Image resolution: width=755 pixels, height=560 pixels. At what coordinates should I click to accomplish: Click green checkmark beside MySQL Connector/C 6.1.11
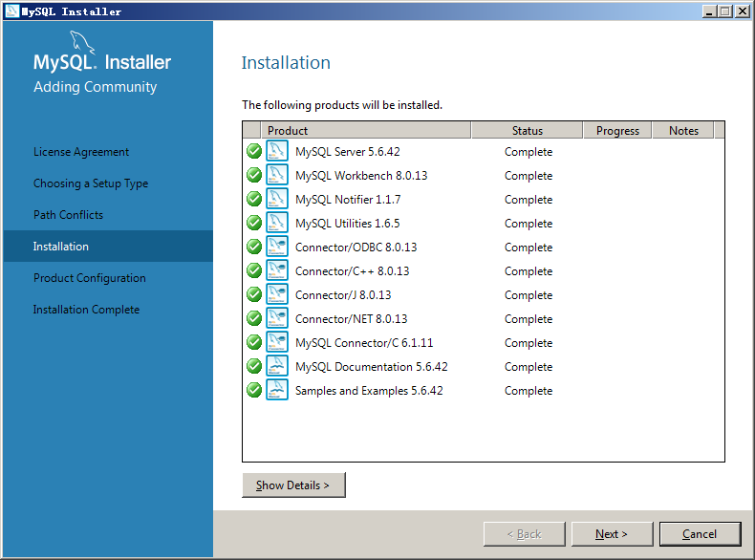point(254,342)
